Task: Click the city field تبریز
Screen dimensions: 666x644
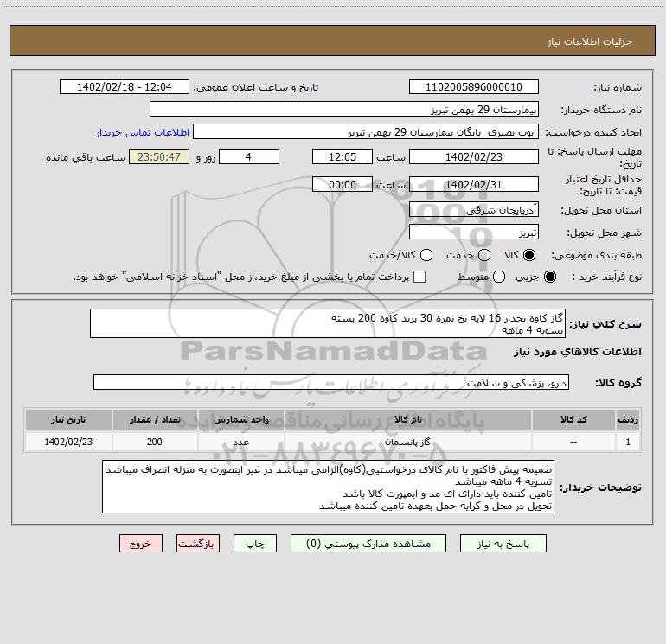Action: (x=474, y=233)
